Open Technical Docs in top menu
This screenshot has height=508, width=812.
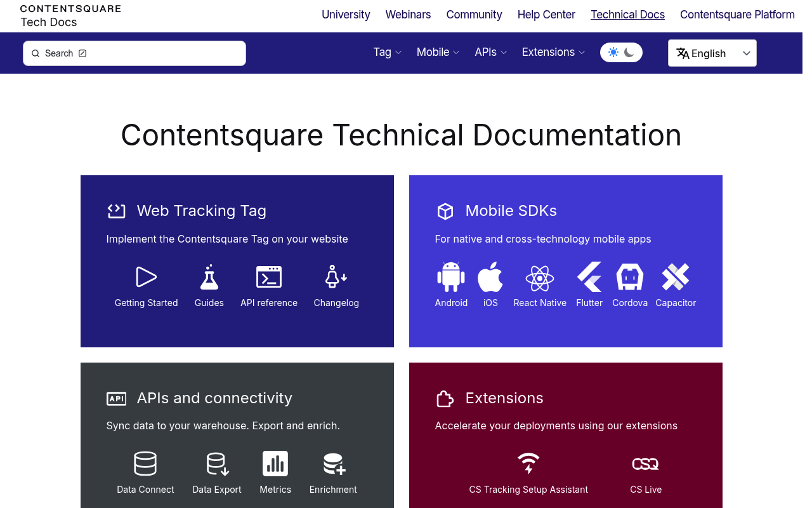pos(627,15)
